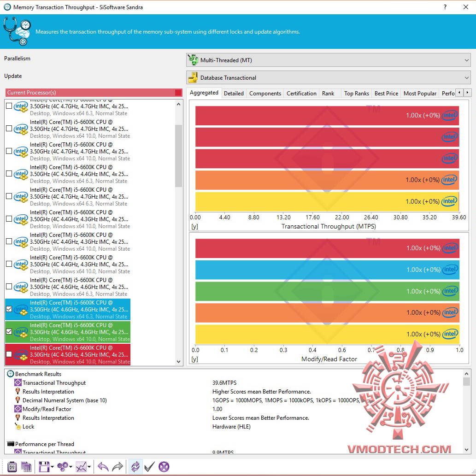Click the grey forward arrow icon

(x=118, y=467)
